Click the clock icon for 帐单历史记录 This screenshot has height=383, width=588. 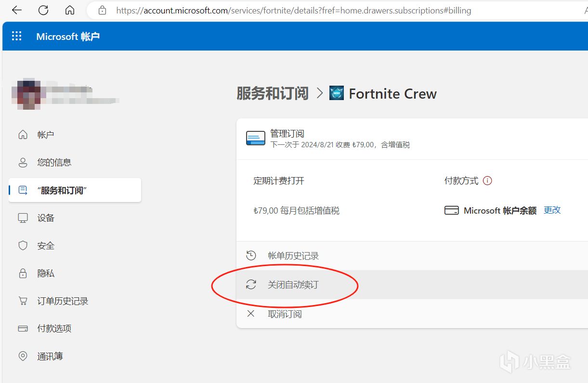pos(251,255)
